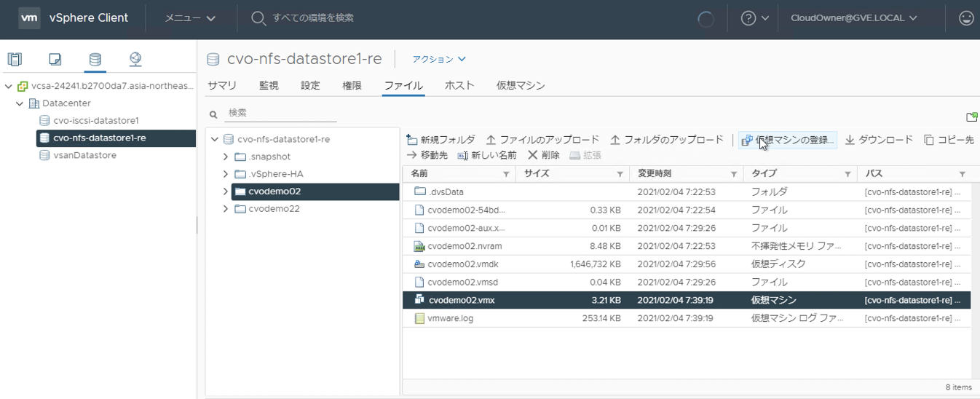The image size is (980, 399).
Task: Click the cvodemo02.nvram file icon
Action: pos(419,246)
